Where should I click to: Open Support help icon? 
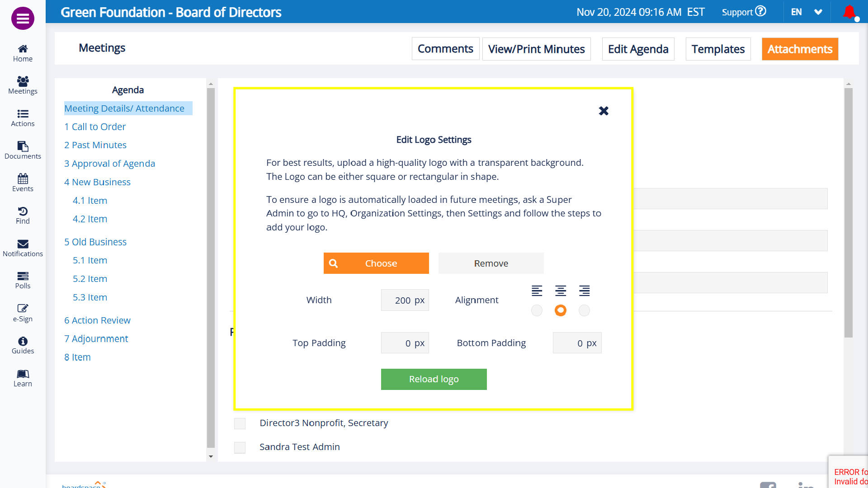tap(761, 11)
